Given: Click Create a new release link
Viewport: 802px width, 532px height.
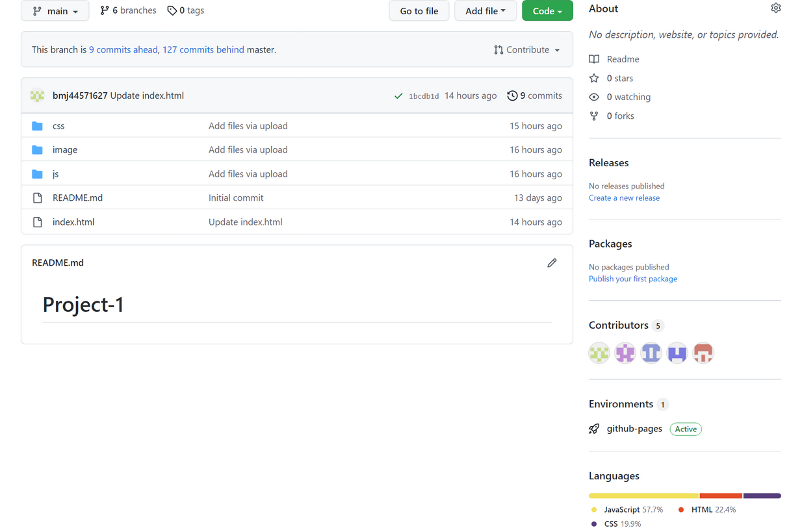Looking at the screenshot, I should 624,198.
